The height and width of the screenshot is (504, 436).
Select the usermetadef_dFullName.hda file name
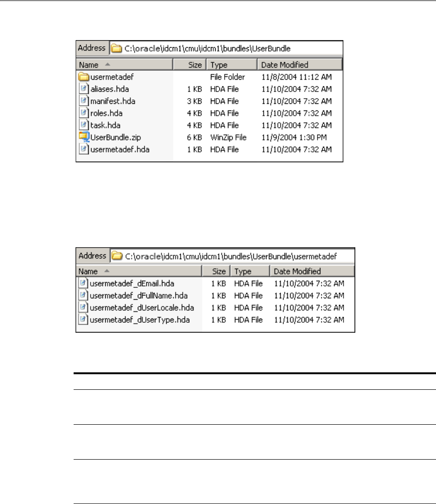click(138, 296)
